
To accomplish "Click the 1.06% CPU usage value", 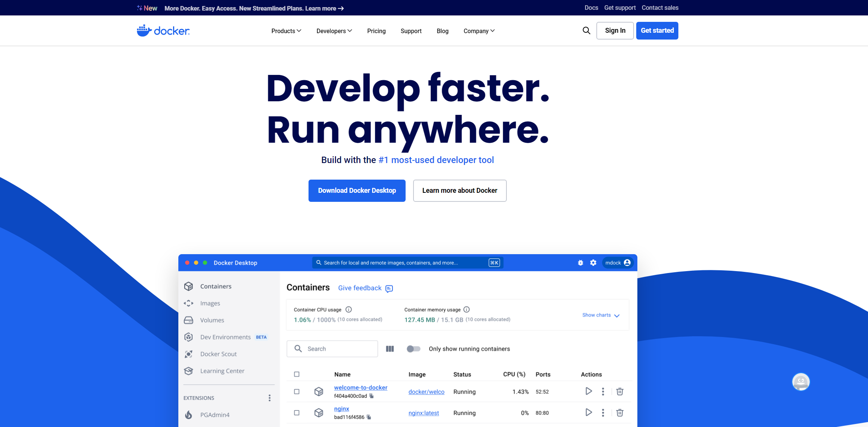I will point(302,320).
